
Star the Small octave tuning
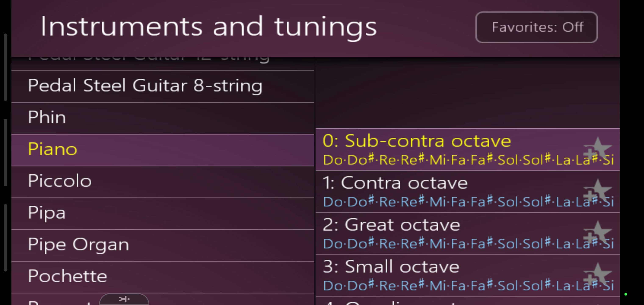click(597, 274)
